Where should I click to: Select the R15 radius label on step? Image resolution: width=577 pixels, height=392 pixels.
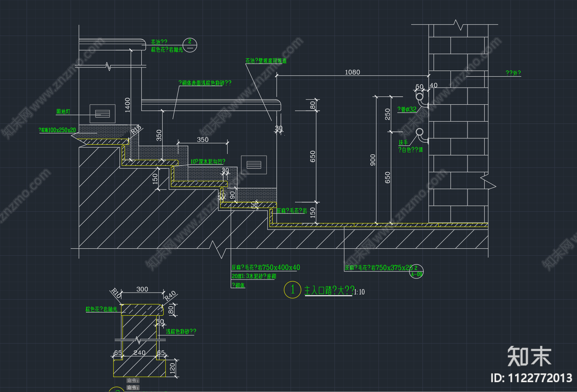(x=136, y=130)
